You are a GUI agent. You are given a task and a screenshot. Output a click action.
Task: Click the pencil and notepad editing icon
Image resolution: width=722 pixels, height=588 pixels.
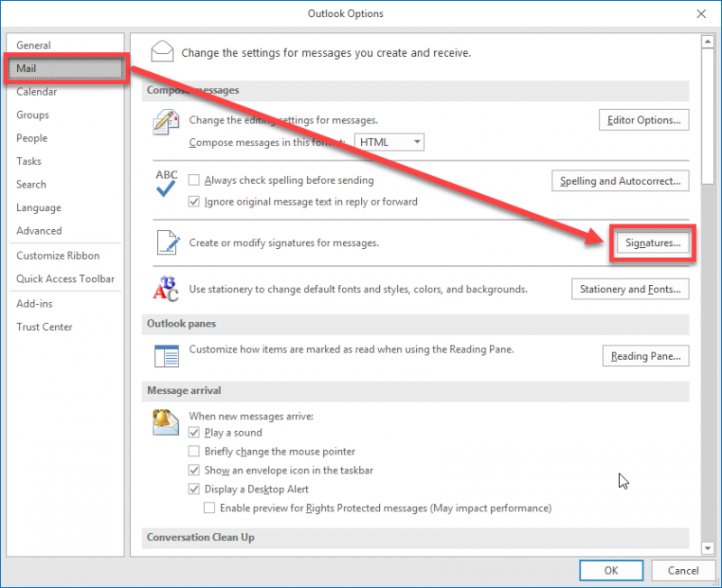point(166,122)
